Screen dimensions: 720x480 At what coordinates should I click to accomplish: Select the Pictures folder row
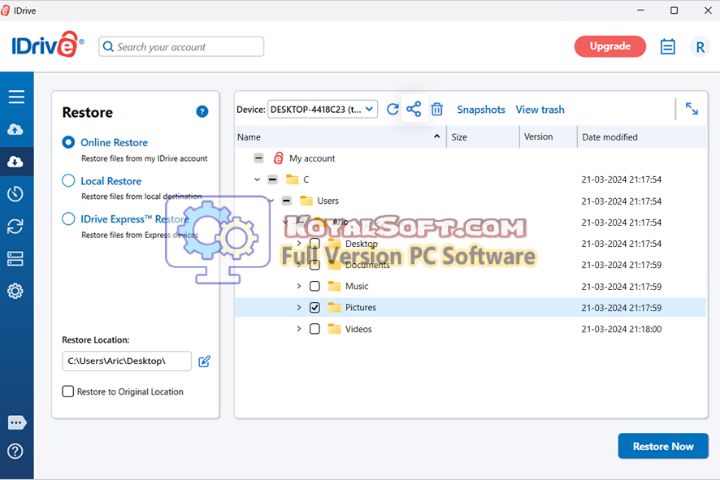click(x=470, y=307)
